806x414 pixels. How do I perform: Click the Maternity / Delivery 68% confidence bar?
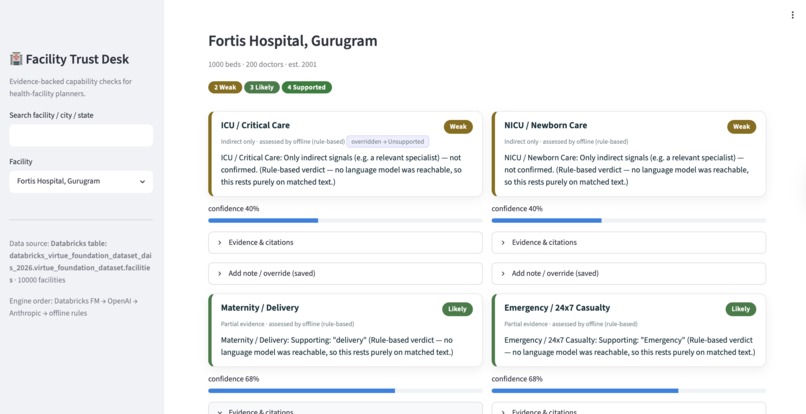pyautogui.click(x=345, y=391)
